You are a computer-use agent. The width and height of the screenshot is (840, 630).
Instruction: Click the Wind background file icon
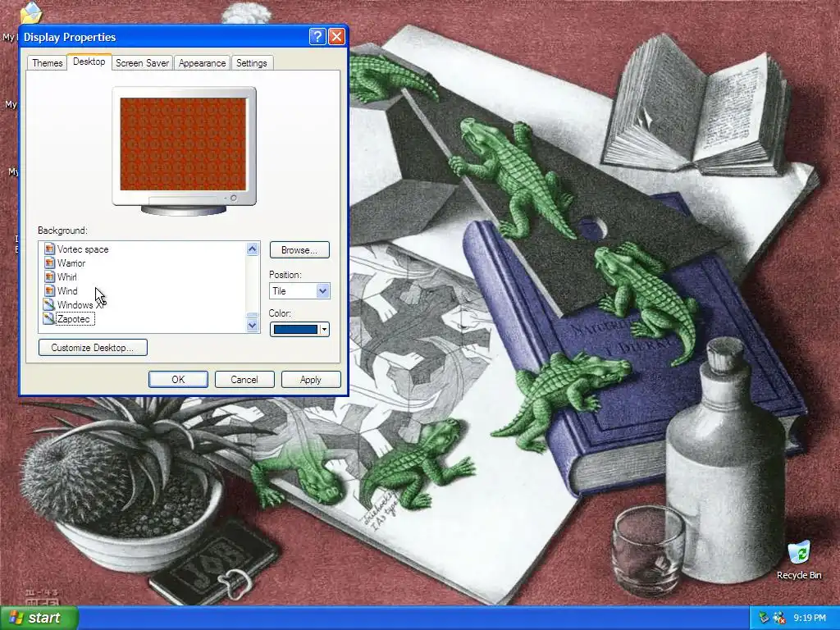pyautogui.click(x=49, y=290)
